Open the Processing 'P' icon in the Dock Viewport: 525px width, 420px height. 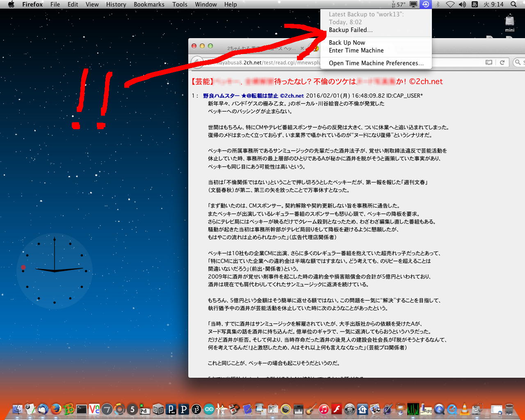tap(183, 409)
